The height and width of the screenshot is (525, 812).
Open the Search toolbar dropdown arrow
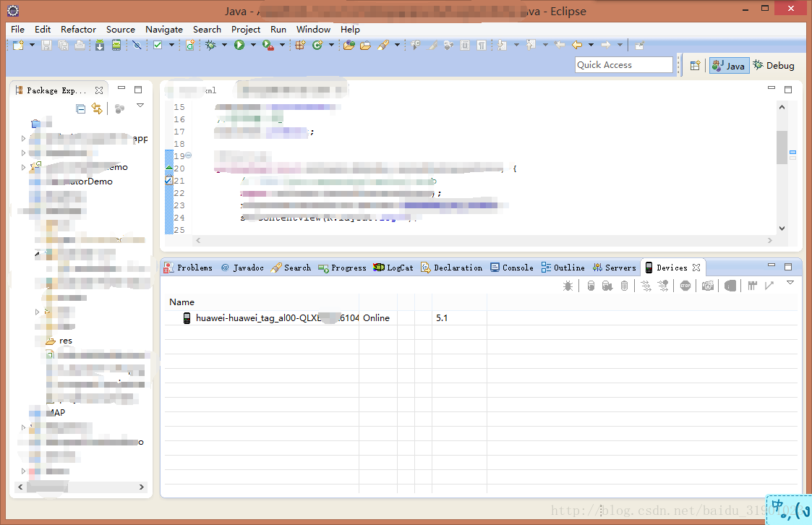pos(397,46)
